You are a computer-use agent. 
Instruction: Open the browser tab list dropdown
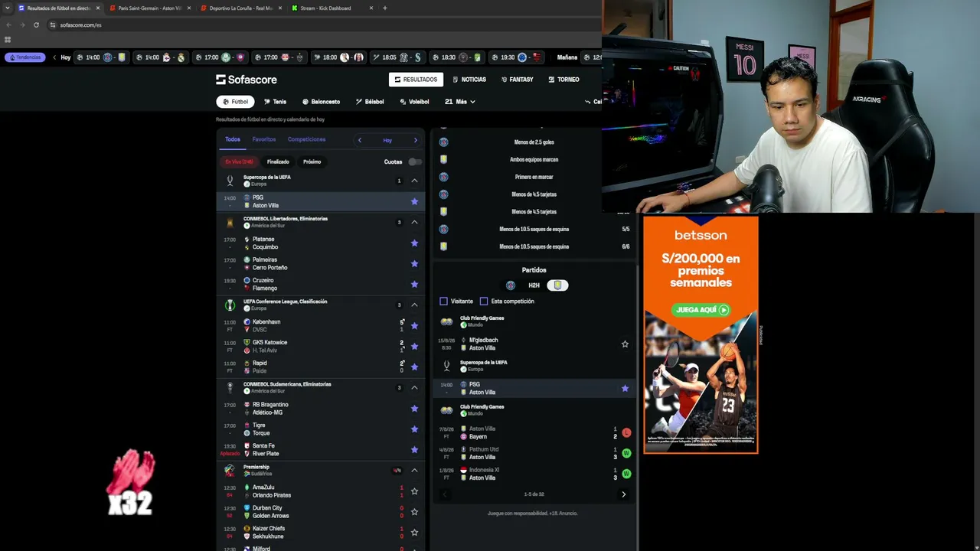pos(8,8)
